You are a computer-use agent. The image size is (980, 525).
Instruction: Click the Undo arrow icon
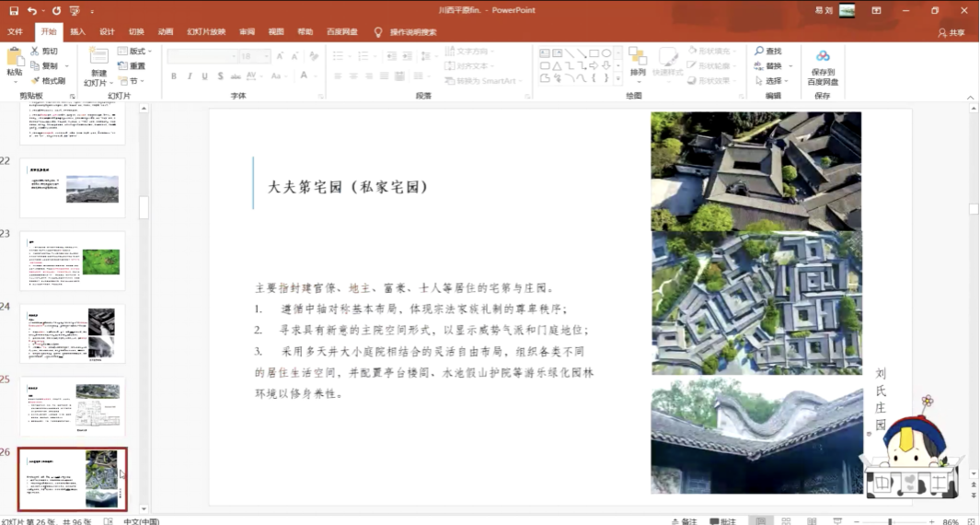pos(32,11)
